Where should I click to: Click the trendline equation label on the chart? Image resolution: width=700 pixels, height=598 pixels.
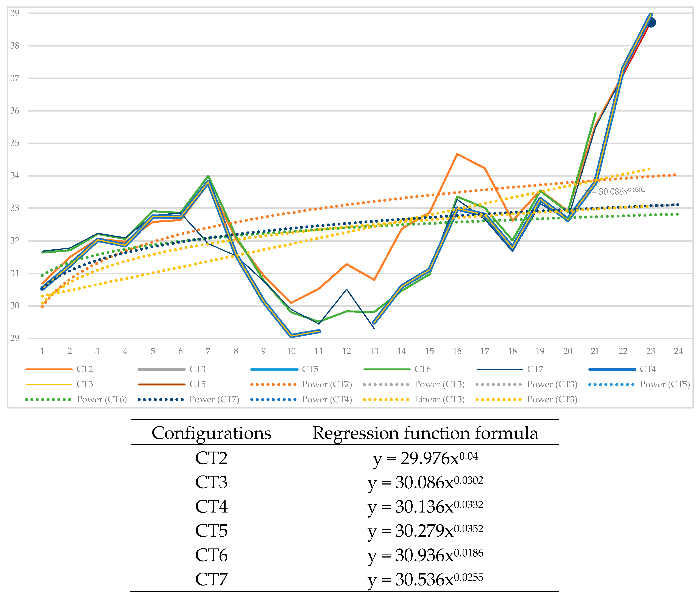(x=616, y=191)
